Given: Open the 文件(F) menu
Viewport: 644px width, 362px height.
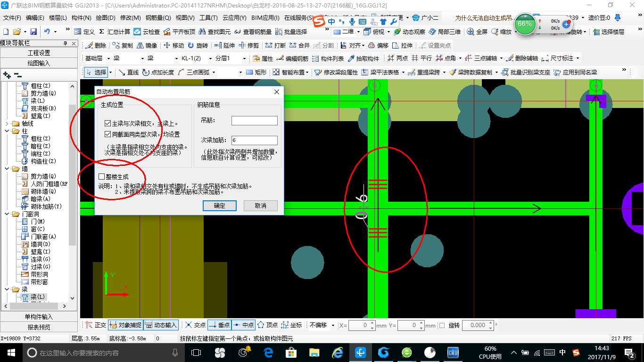Looking at the screenshot, I should 12,18.
